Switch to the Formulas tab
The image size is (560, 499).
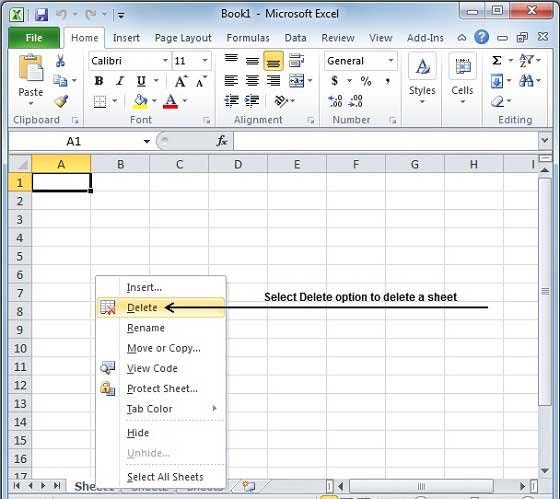tap(248, 38)
